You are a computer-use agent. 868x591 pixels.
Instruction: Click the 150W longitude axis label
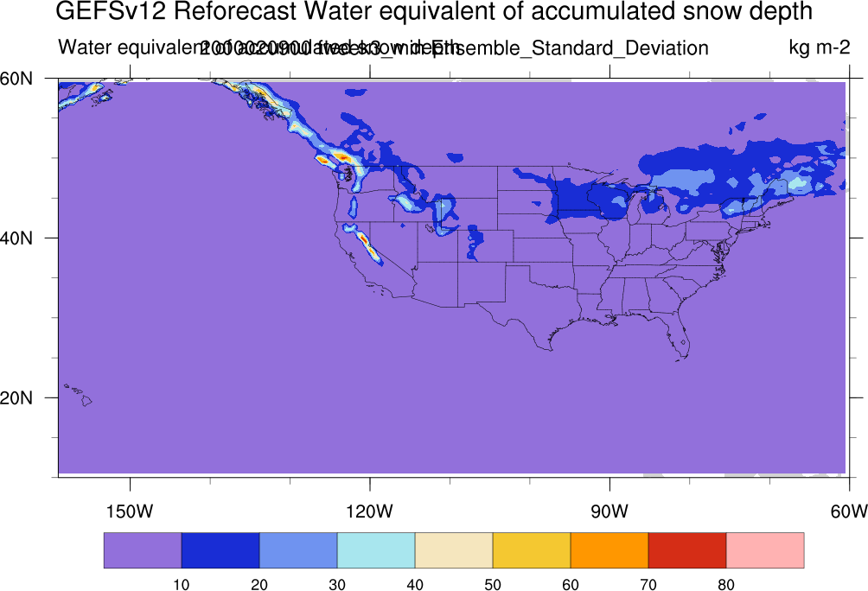130,512
